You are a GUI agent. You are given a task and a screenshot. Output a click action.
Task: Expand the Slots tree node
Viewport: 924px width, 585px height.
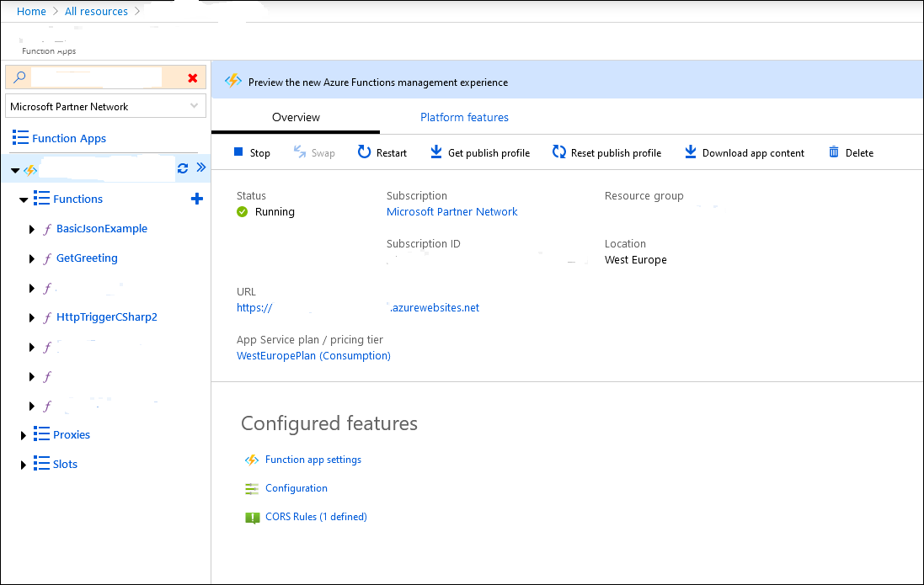coord(24,465)
